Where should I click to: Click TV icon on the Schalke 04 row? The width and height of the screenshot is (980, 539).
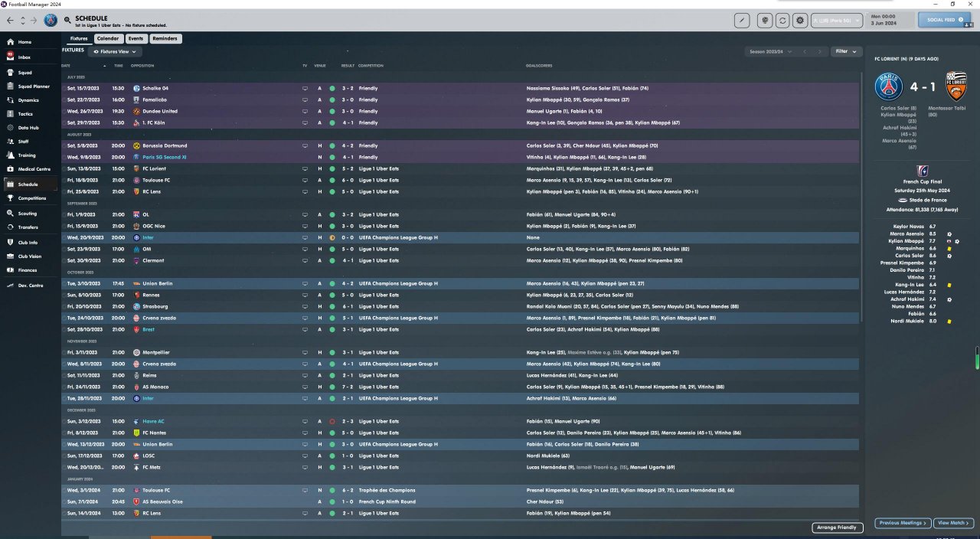click(x=305, y=88)
